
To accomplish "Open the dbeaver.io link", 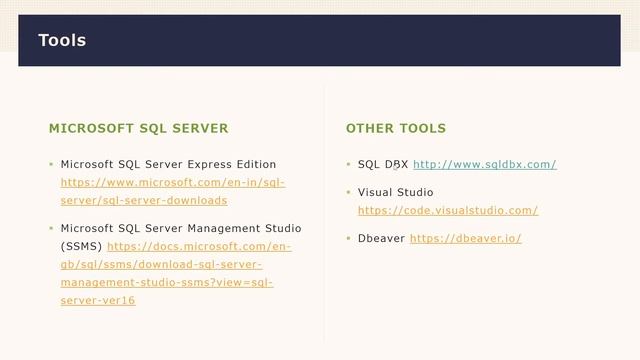I will pyautogui.click(x=465, y=238).
